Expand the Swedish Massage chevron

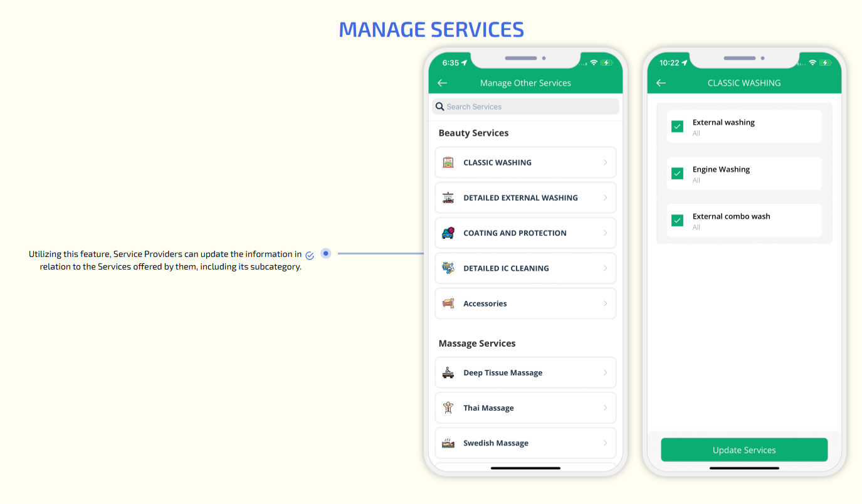(x=605, y=443)
